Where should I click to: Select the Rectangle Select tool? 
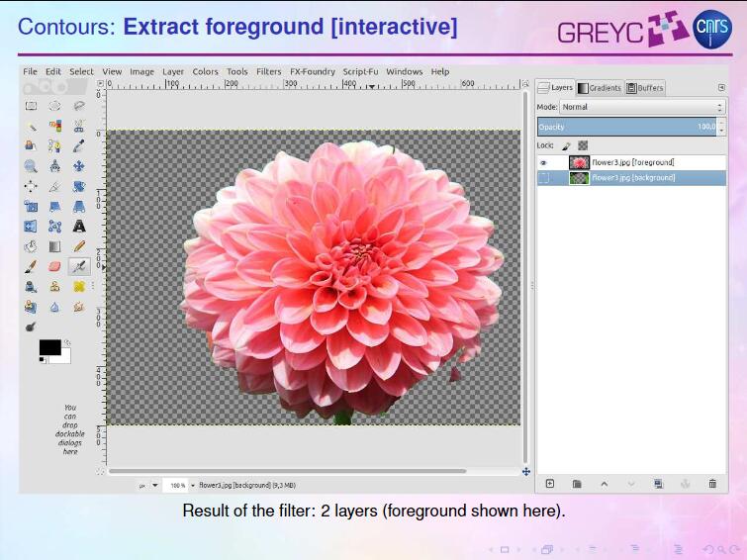click(x=31, y=106)
